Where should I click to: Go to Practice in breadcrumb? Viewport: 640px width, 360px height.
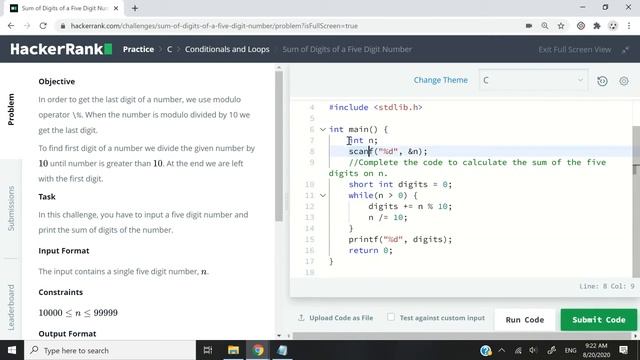click(138, 49)
